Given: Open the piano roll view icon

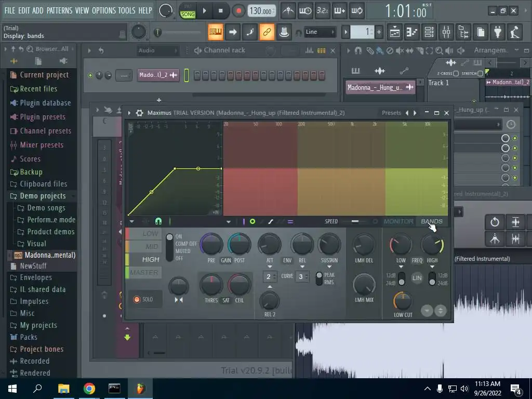Looking at the screenshot, I should coord(411,32).
